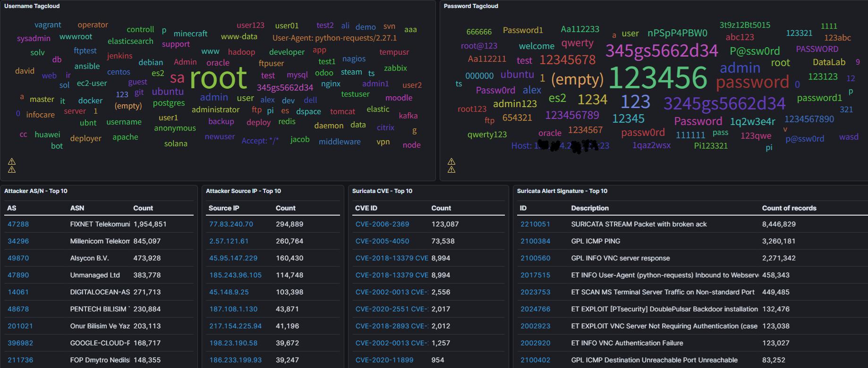Open alert signature ID 2210051

(535, 224)
